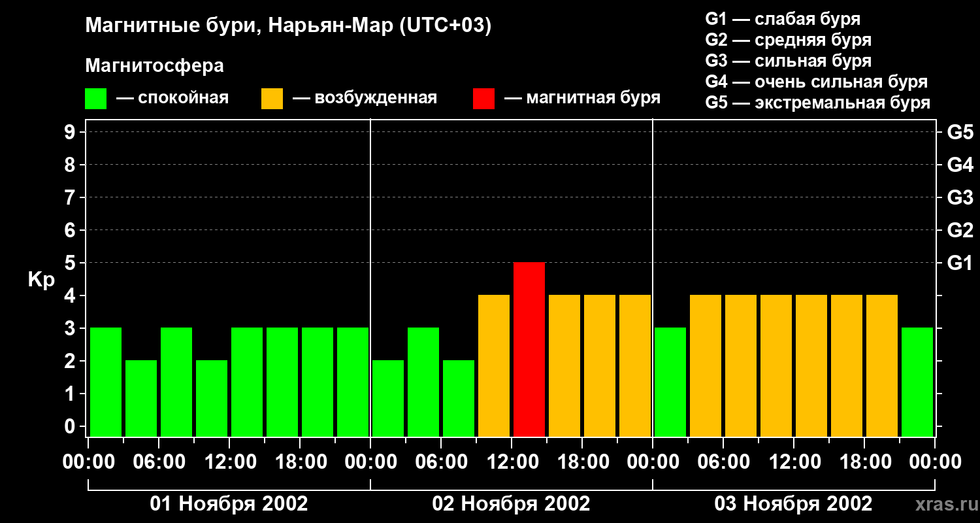The width and height of the screenshot is (980, 523).
Task: Click 'G4 — очень сильная буря' description
Action: pyautogui.click(x=816, y=82)
